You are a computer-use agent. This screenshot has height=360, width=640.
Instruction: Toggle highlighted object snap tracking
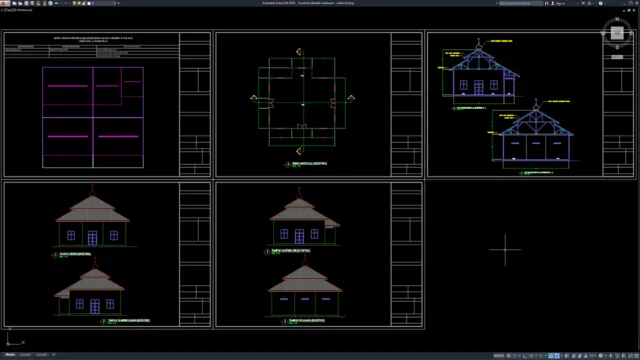[x=551, y=356]
